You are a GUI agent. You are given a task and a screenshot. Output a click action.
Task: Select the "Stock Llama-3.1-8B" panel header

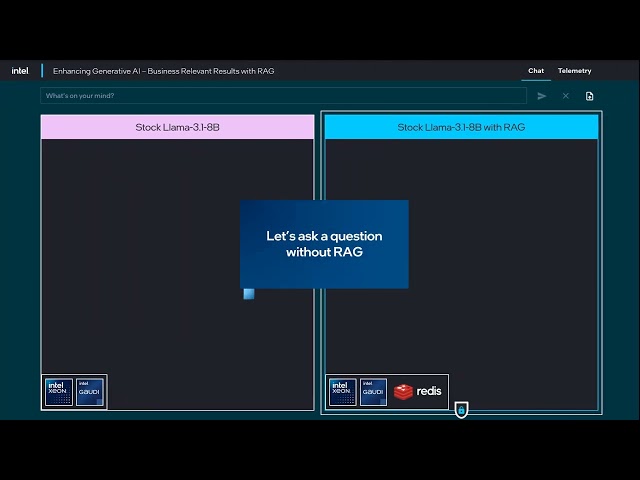pos(178,127)
